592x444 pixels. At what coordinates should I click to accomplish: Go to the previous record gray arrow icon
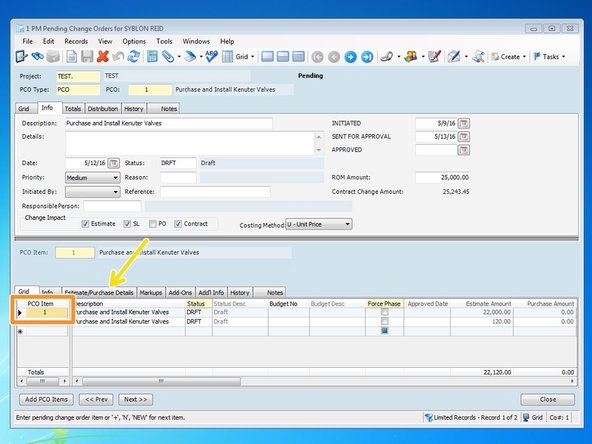334,57
